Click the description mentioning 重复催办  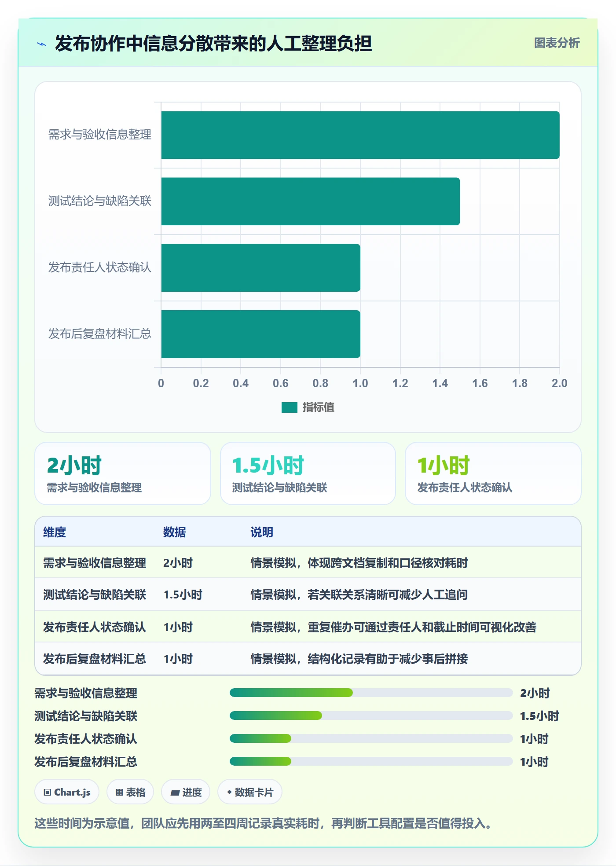coord(393,627)
